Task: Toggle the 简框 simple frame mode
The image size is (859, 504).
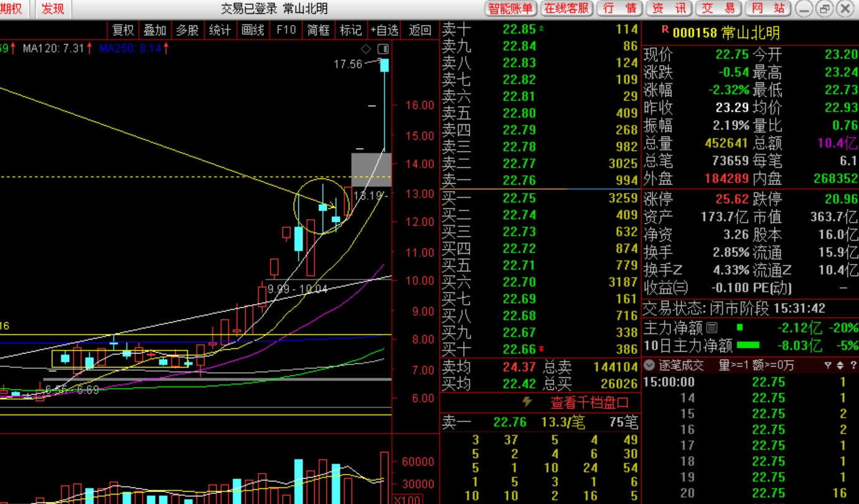Action: click(x=319, y=30)
